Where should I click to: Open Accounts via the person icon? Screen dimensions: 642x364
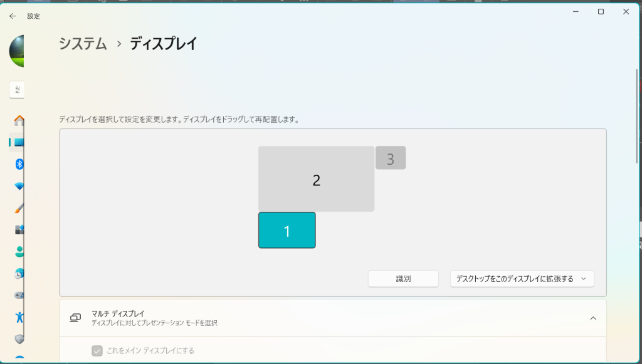click(19, 251)
